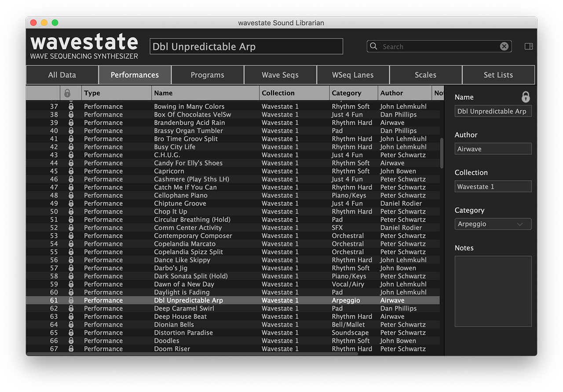Click lock icon for Dance Like Skippy
The image size is (563, 392).
[71, 260]
